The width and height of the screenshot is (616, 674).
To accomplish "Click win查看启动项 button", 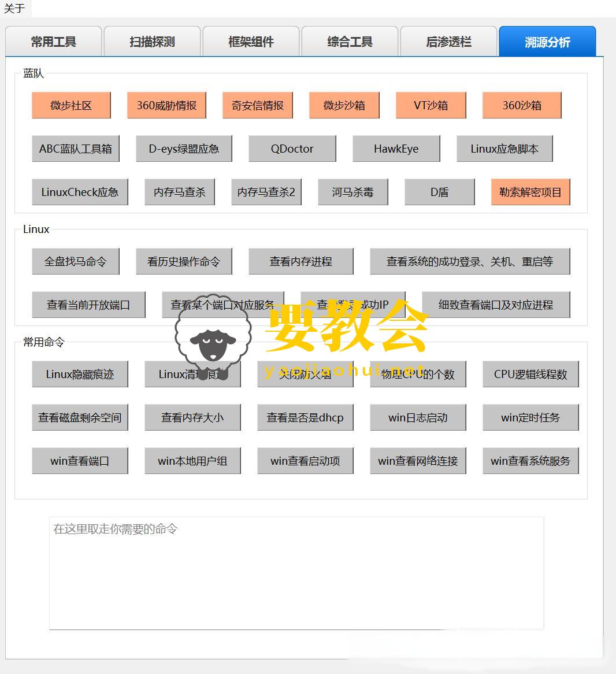I will [x=305, y=461].
